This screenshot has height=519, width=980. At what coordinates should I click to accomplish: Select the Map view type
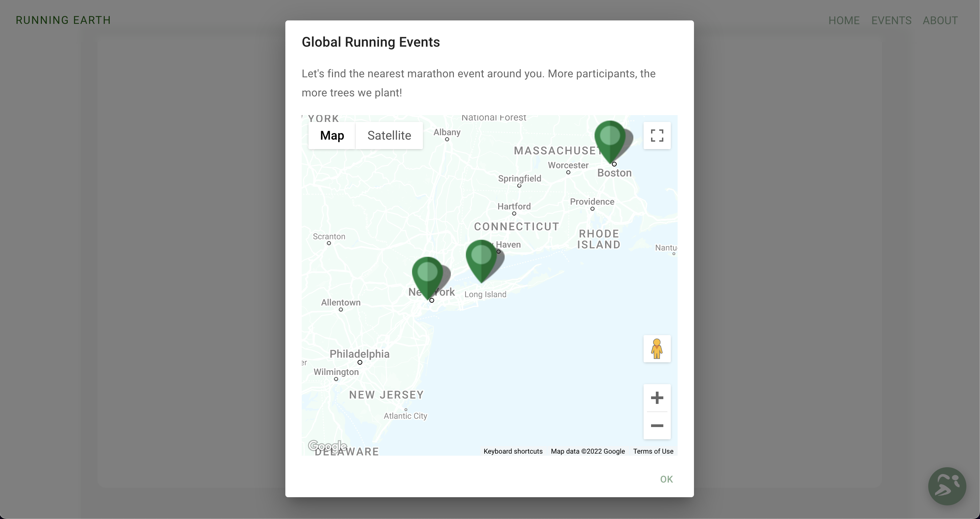pyautogui.click(x=332, y=136)
